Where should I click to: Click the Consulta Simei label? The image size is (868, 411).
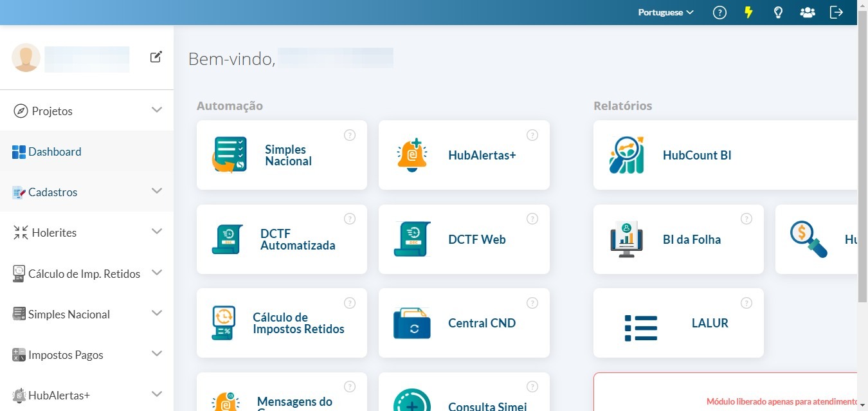click(487, 406)
